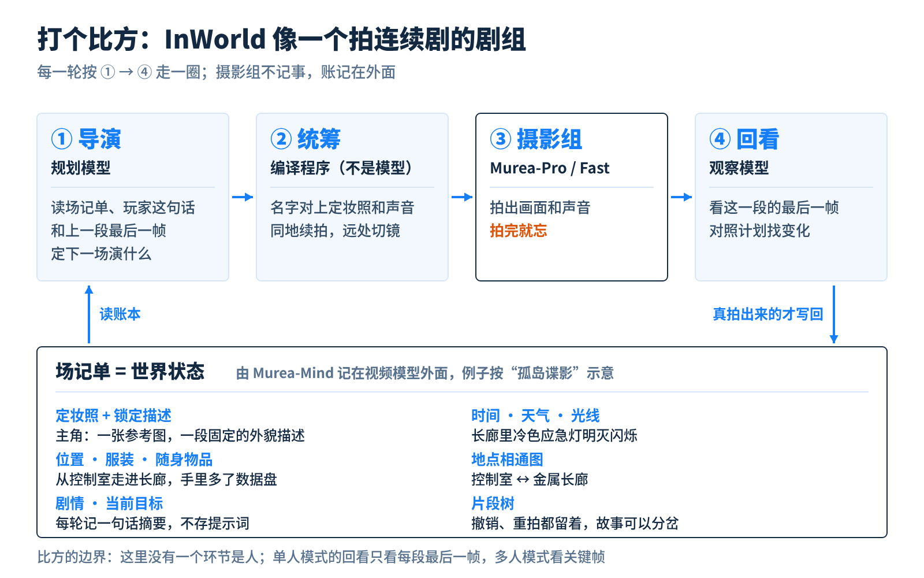Screen dimensions: 924x578
Task: Select the heading '场记单 = 世界状态'
Action: coord(130,371)
